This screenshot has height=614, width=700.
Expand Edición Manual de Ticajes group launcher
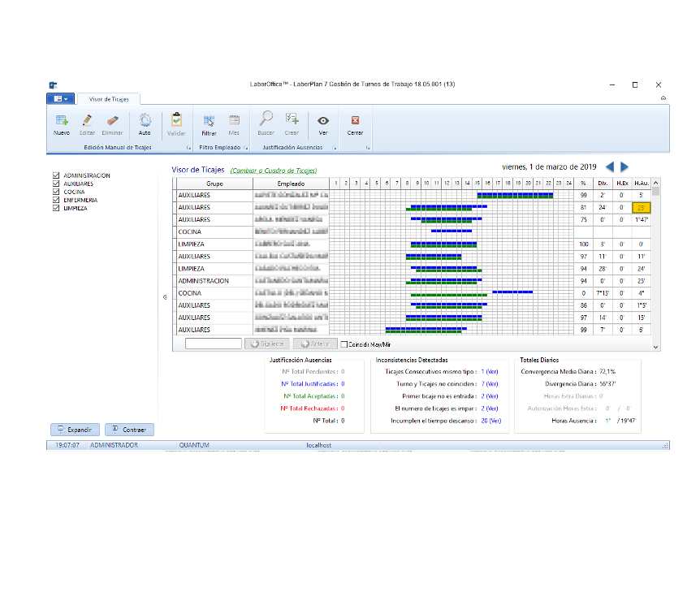189,148
